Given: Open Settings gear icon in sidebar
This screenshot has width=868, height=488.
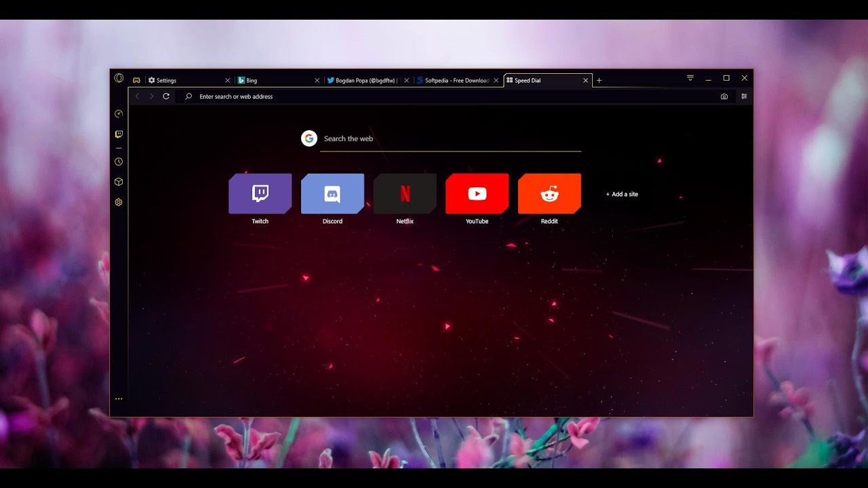Looking at the screenshot, I should pos(119,202).
